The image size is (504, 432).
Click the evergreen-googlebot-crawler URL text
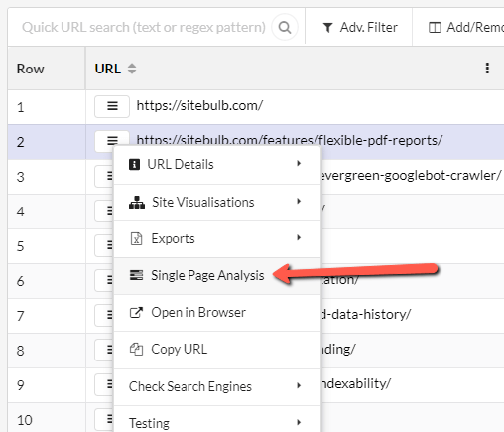(x=411, y=176)
